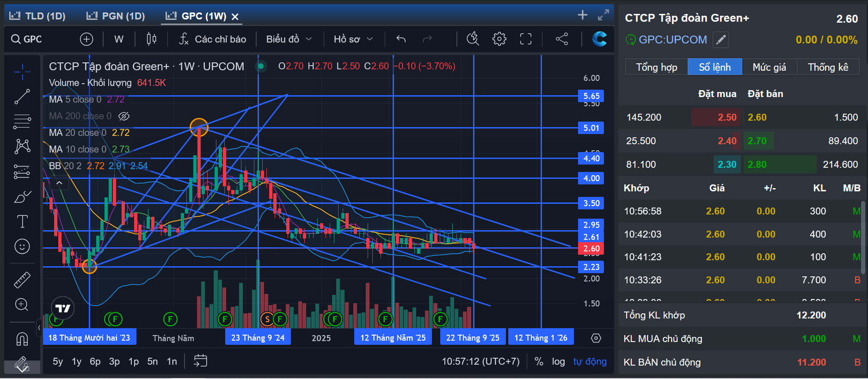The width and height of the screenshot is (868, 379).
Task: Select the brush drawing tool
Action: pyautogui.click(x=22, y=196)
